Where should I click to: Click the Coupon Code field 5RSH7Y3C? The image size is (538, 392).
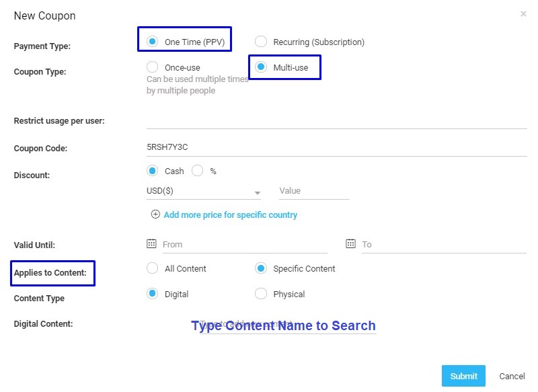click(x=337, y=148)
